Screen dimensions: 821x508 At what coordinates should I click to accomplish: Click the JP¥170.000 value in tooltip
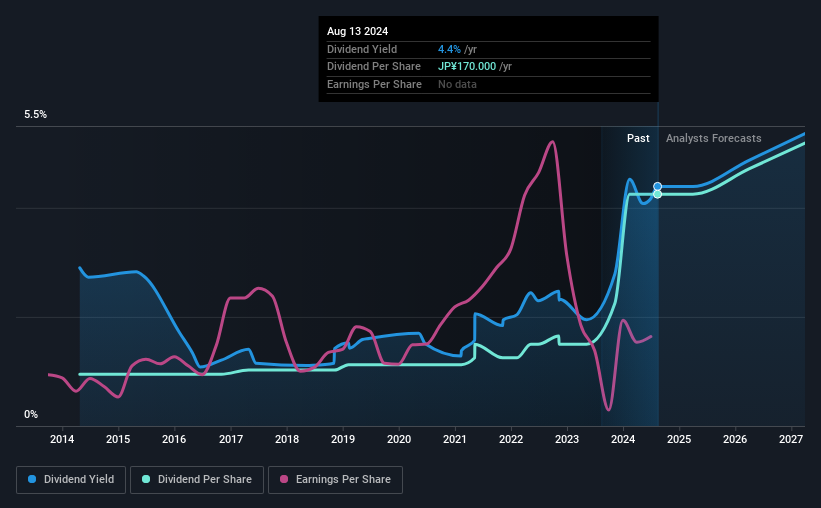point(467,67)
